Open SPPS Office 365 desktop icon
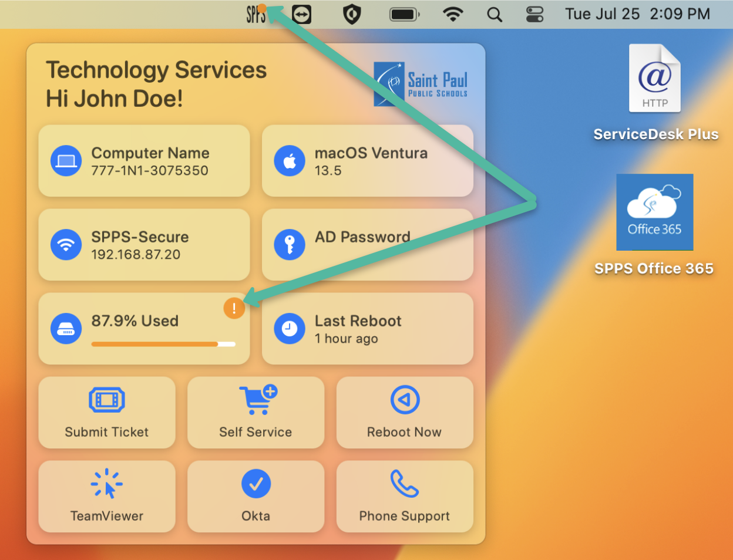The height and width of the screenshot is (560, 733). 655,212
